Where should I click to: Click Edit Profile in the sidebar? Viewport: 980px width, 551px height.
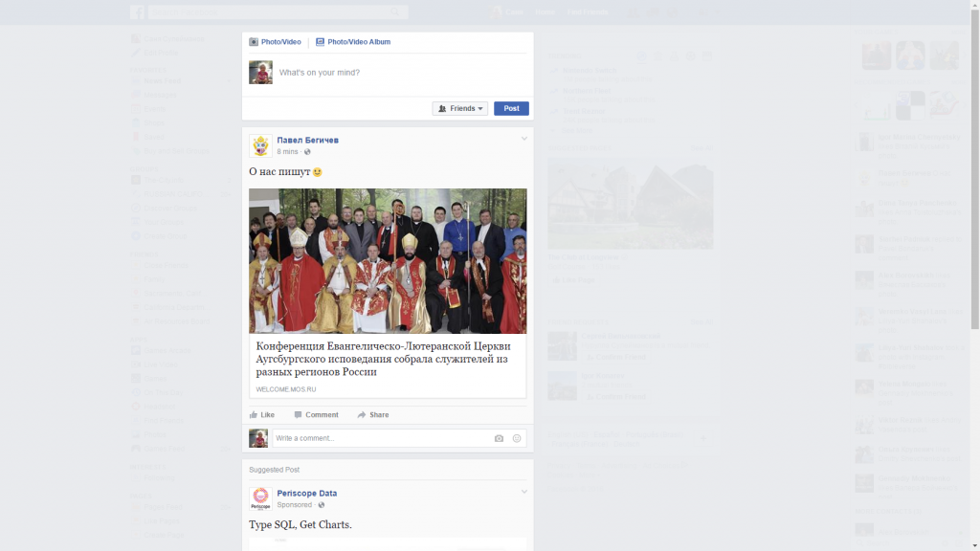click(x=161, y=54)
